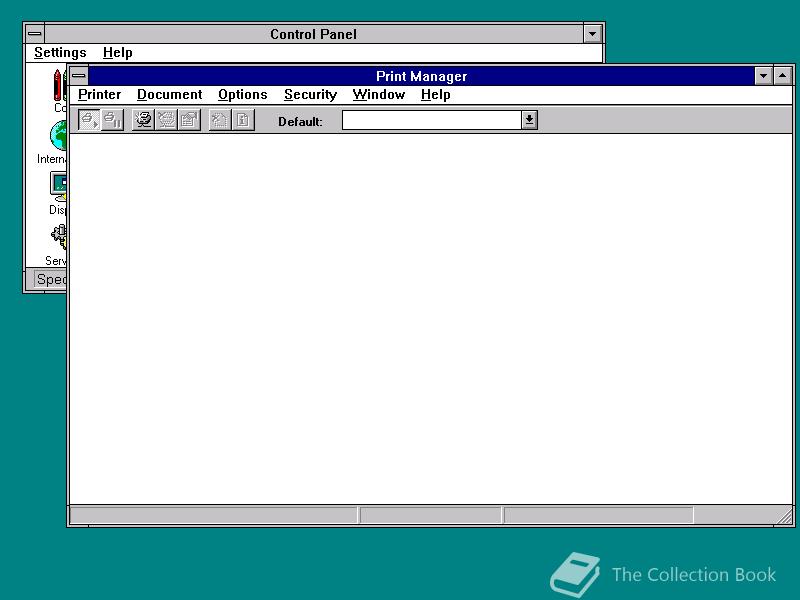
Task: Minimize the Print Manager window
Action: tap(763, 76)
